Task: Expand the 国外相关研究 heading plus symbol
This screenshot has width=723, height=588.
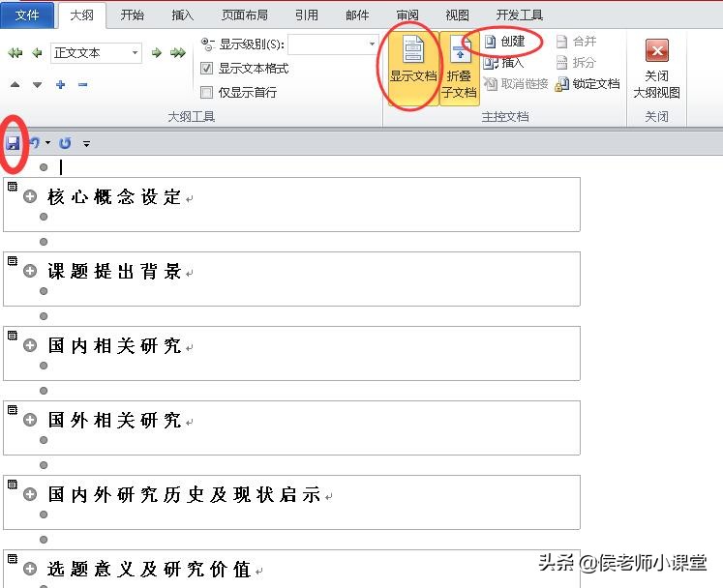Action: pos(30,420)
